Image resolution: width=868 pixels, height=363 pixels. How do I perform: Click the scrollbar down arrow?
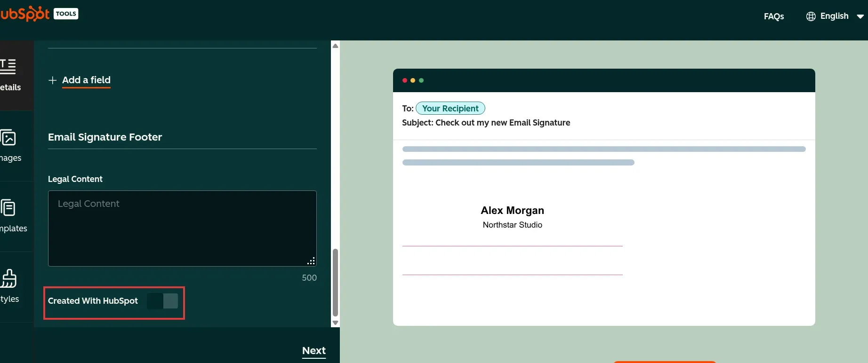[335, 323]
